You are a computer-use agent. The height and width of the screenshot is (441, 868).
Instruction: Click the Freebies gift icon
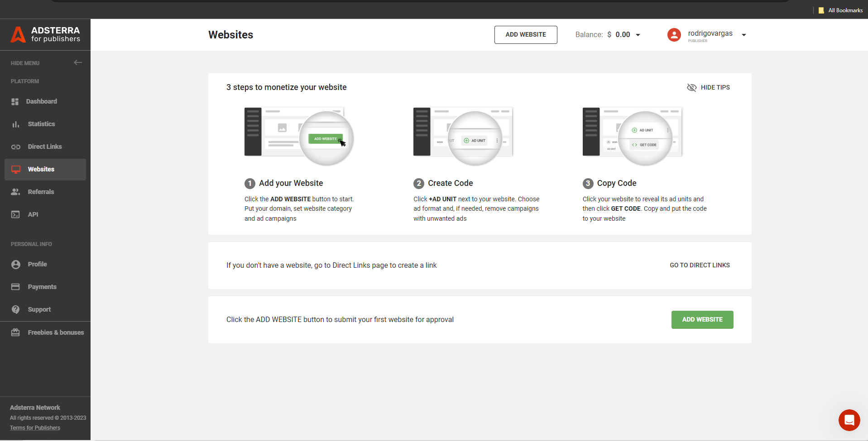click(16, 332)
